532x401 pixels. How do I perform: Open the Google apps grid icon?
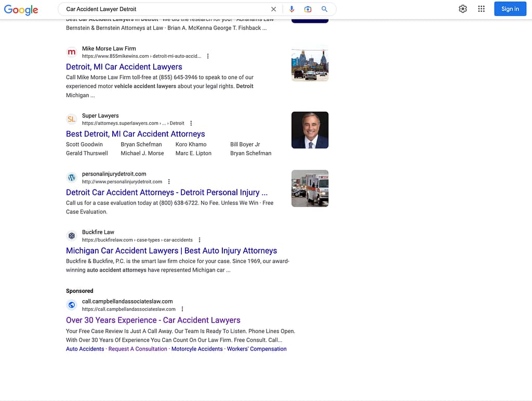[481, 9]
